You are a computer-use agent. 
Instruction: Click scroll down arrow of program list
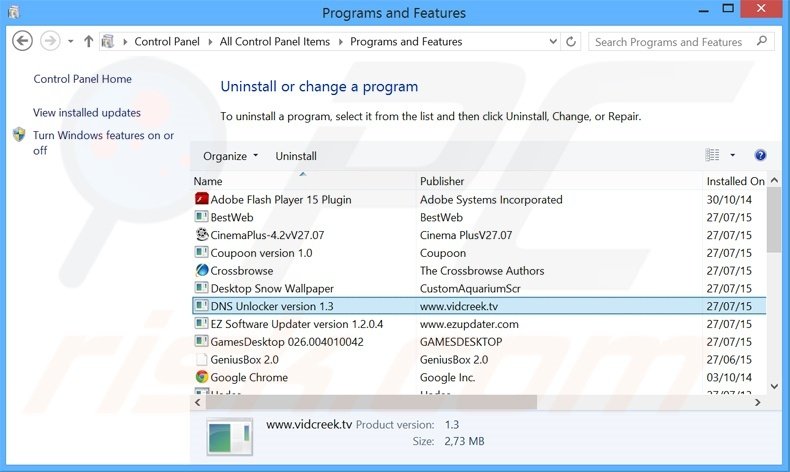pos(774,386)
